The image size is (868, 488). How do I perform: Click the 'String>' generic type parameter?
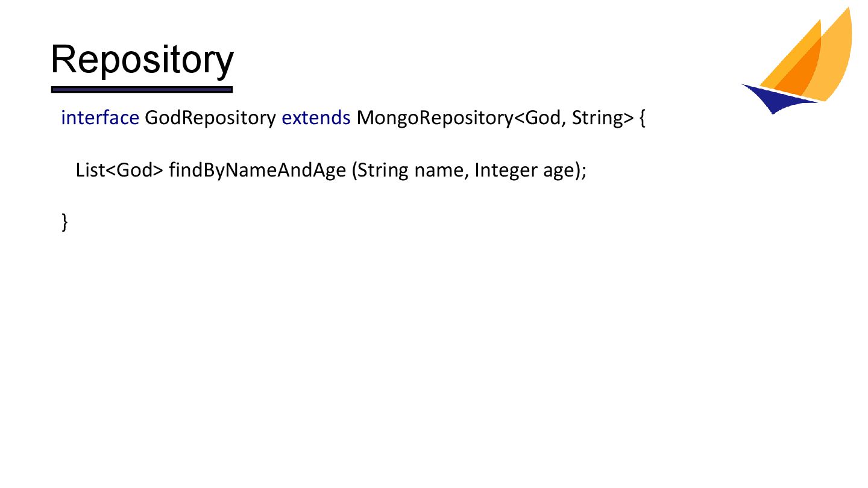click(x=603, y=117)
